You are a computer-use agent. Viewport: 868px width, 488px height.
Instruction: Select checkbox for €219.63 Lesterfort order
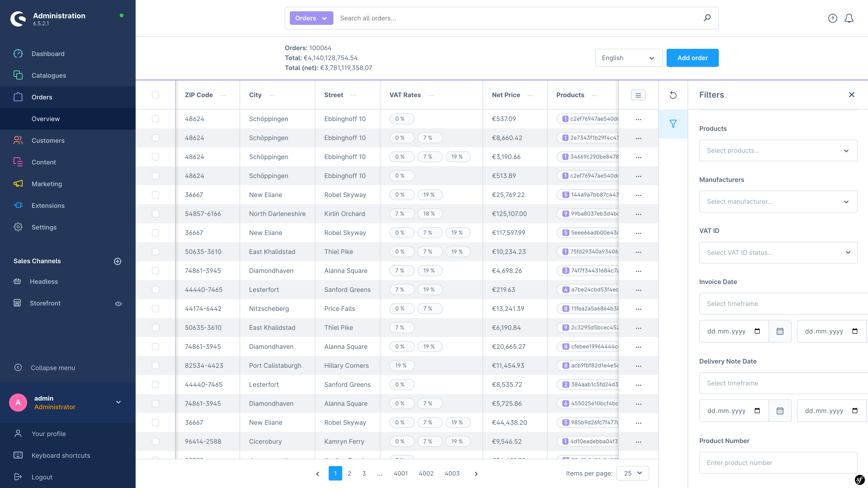pyautogui.click(x=155, y=290)
